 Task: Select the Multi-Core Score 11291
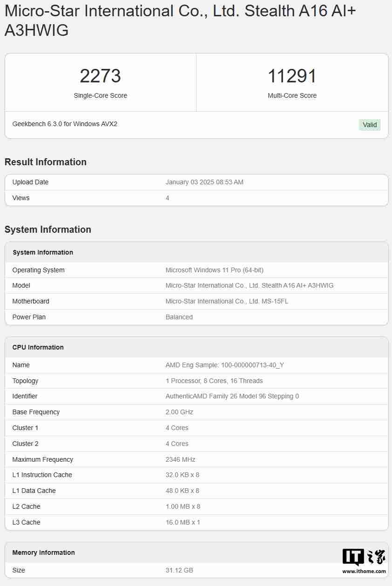[292, 76]
